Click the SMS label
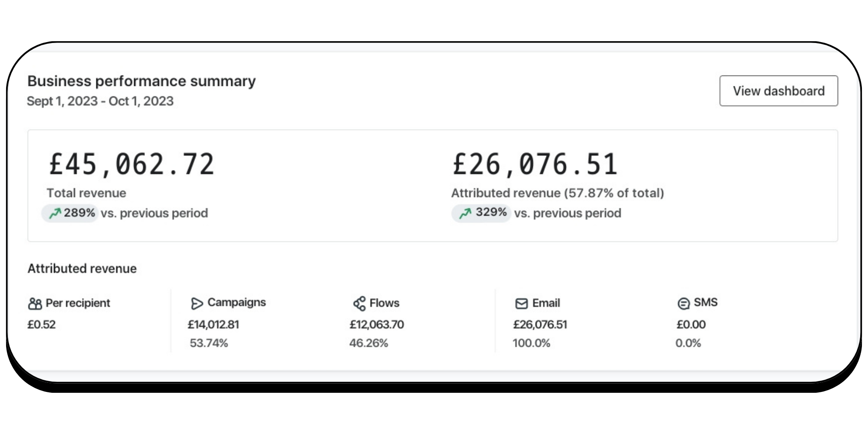The image size is (868, 434). pos(706,302)
